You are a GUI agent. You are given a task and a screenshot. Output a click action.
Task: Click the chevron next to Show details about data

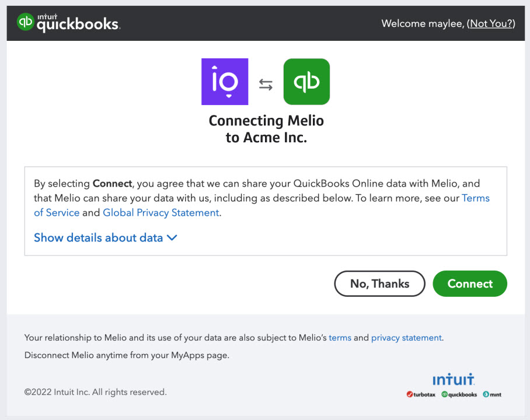(x=171, y=238)
